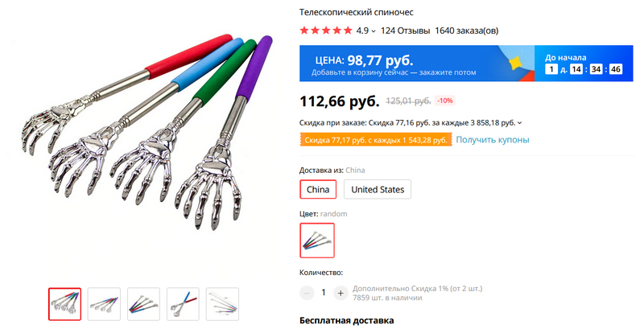The width and height of the screenshot is (644, 329).
Task: Click the sale countdown timer
Action: click(584, 69)
